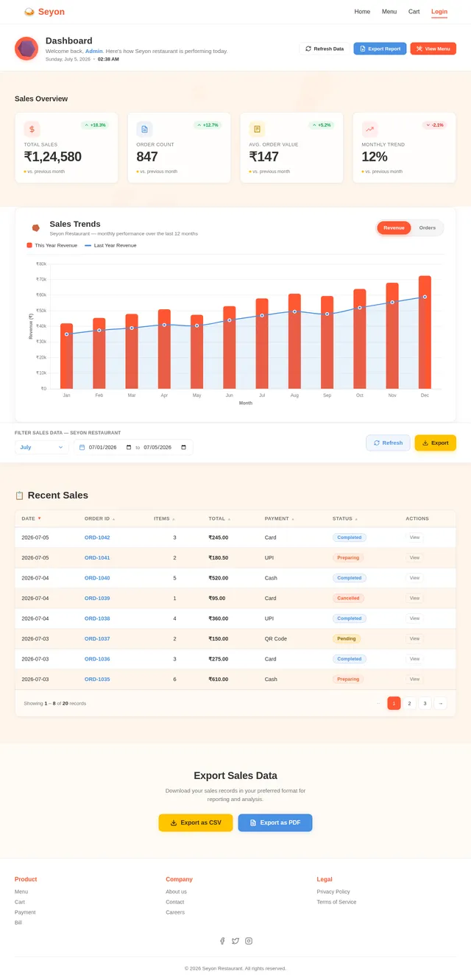Viewport: 471px width, 980px height.
Task: Switch chart to Orders view
Action: pyautogui.click(x=428, y=228)
